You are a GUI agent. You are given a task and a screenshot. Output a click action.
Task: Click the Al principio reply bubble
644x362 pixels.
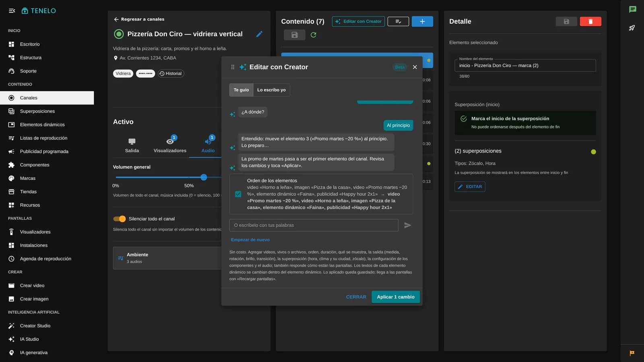[x=398, y=125]
